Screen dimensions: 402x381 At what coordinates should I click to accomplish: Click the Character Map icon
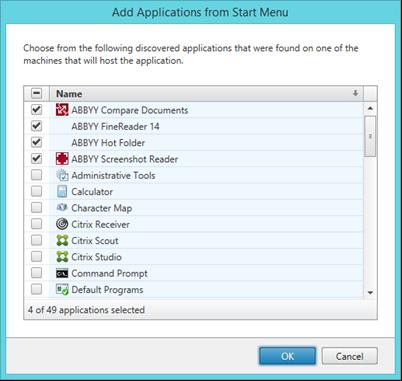(62, 207)
